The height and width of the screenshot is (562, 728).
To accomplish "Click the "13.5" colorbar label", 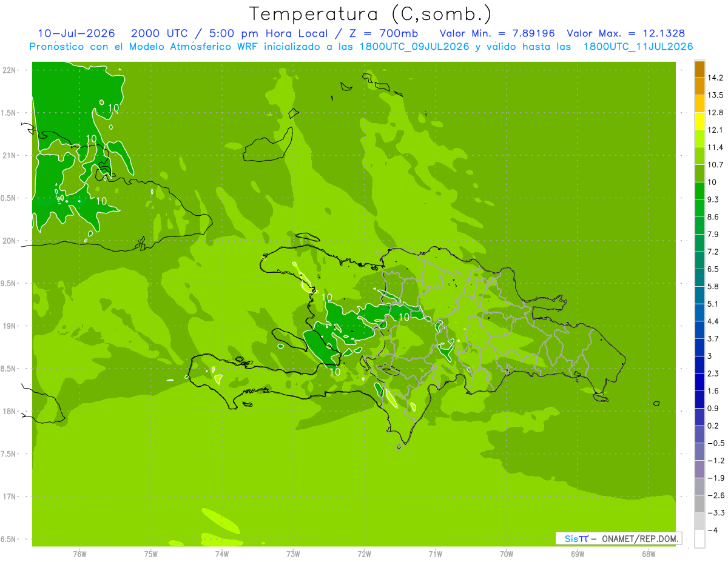I will click(715, 95).
